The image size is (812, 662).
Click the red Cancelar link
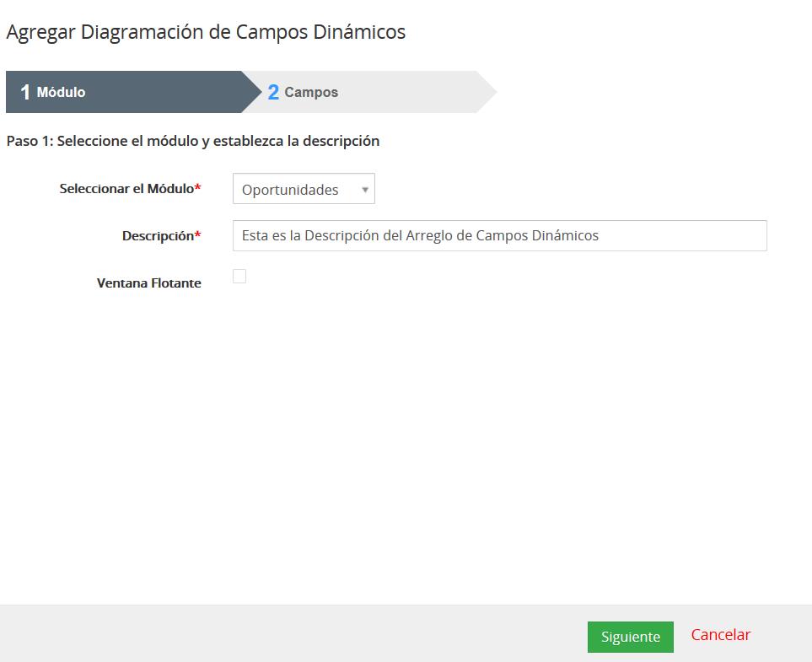[720, 635]
